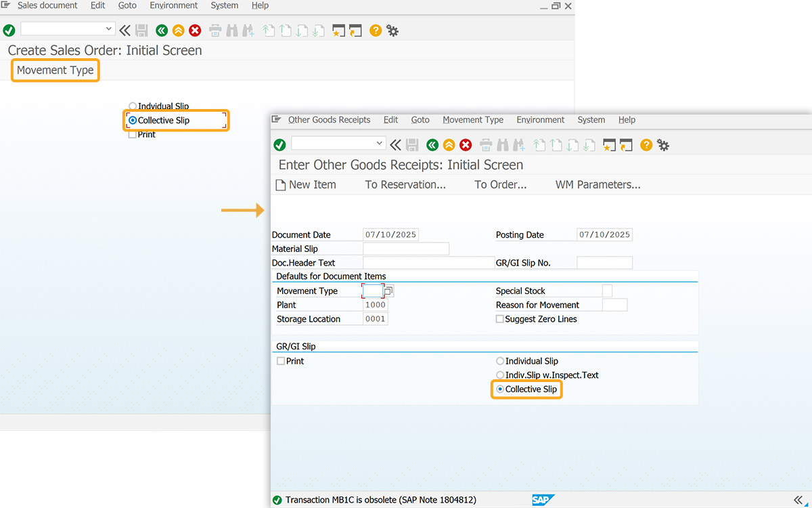Click green Enter checkmark in Sales Order window
Screen dimensions: 812x508
point(9,30)
